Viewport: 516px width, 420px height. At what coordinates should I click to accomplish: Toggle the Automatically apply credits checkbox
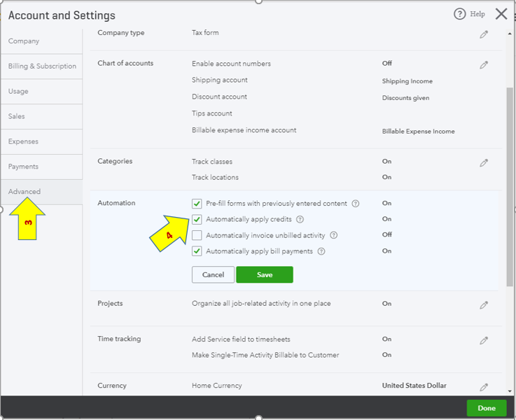coord(197,219)
